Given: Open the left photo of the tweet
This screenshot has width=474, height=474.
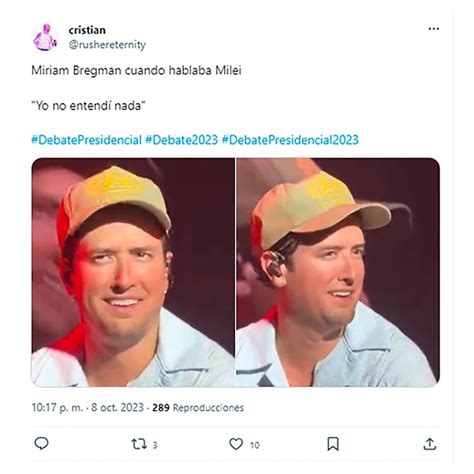Looking at the screenshot, I should click(x=133, y=272).
